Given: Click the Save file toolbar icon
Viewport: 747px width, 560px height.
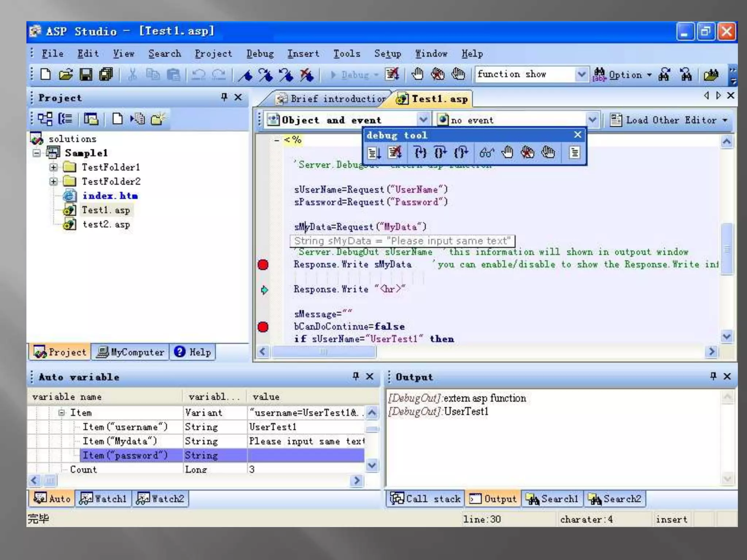Looking at the screenshot, I should pyautogui.click(x=86, y=75).
